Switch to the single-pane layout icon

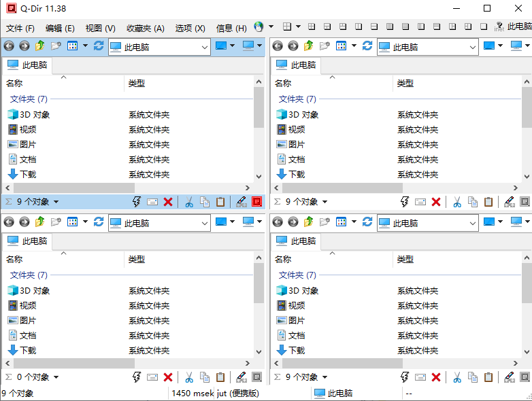click(x=484, y=27)
